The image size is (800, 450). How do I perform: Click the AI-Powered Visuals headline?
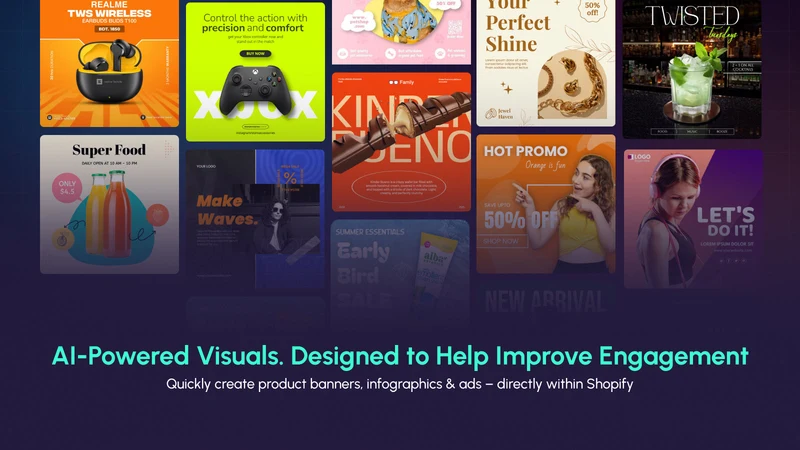(x=400, y=356)
